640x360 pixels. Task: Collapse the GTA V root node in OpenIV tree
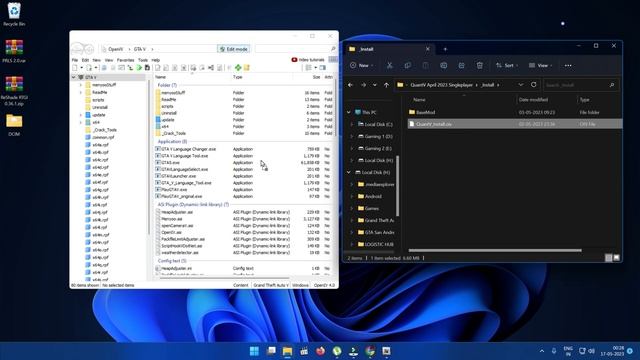click(x=74, y=77)
